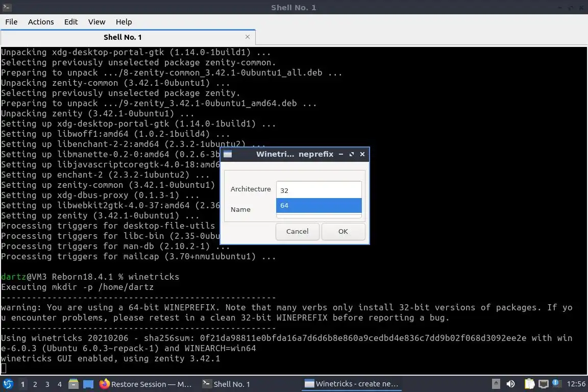The image size is (588, 392).
Task: Click the blue show desktop icon
Action: tap(88, 384)
